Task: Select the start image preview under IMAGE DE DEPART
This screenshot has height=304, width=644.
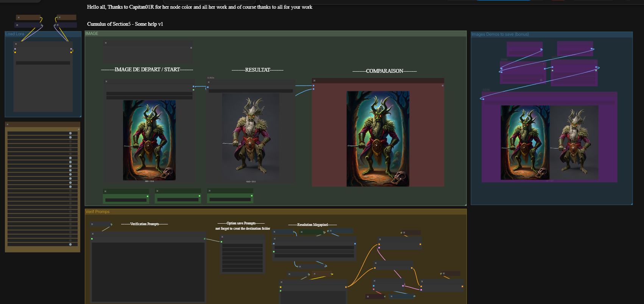Action: pyautogui.click(x=149, y=140)
